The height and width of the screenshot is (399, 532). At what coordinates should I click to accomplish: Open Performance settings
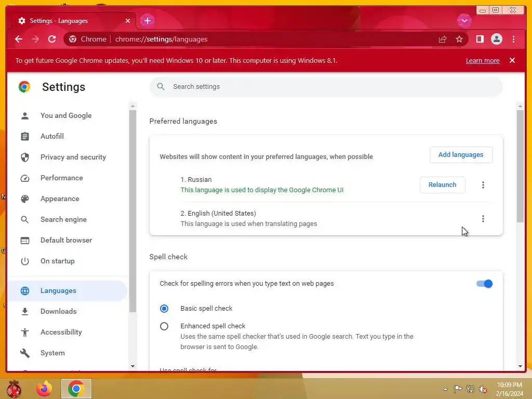(67, 178)
